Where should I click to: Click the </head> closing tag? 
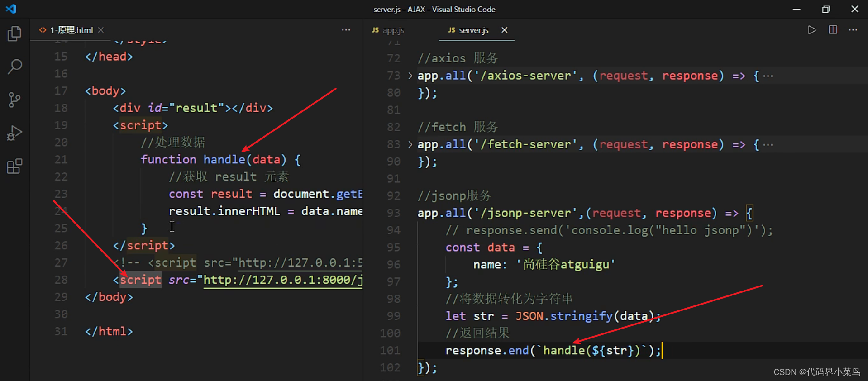click(x=109, y=57)
